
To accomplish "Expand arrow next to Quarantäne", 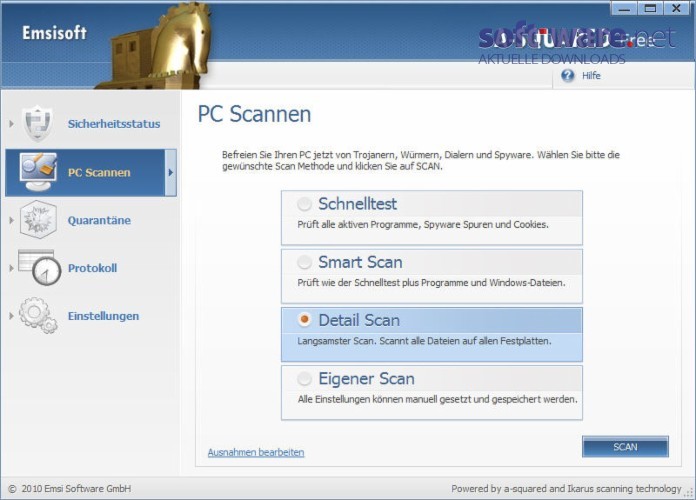I will pyautogui.click(x=12, y=220).
